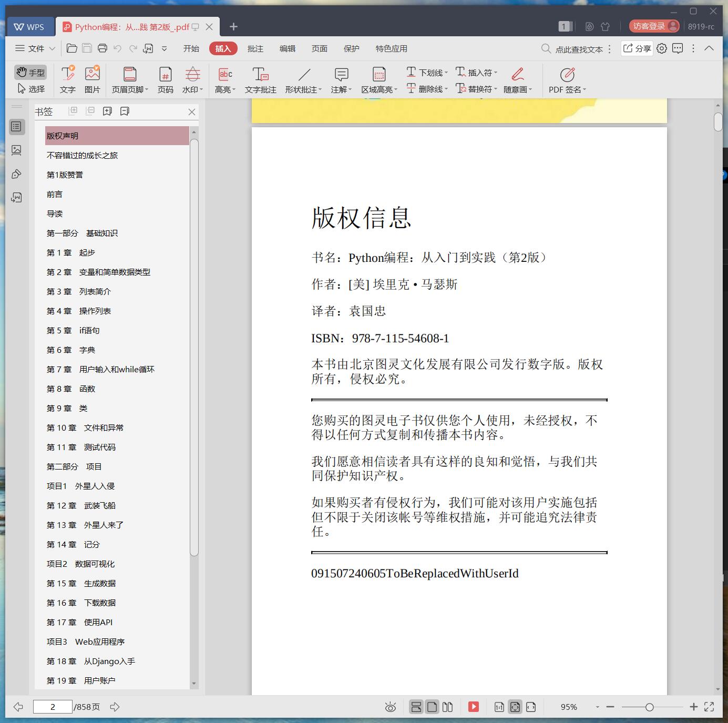The width and height of the screenshot is (728, 723).
Task: Open the freehand drawing (随意画) dropdown
Action: (x=518, y=80)
